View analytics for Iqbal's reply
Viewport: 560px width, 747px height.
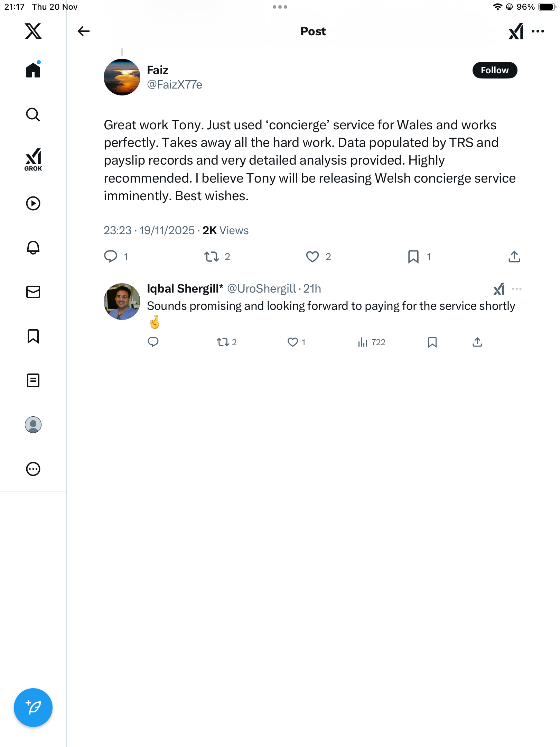(x=372, y=342)
